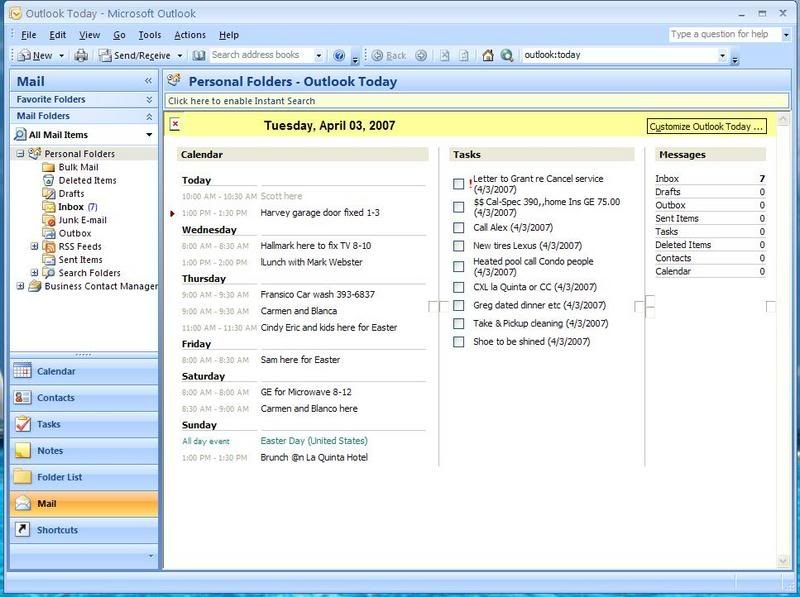Open the Tools menu
800x597 pixels.
pos(149,35)
